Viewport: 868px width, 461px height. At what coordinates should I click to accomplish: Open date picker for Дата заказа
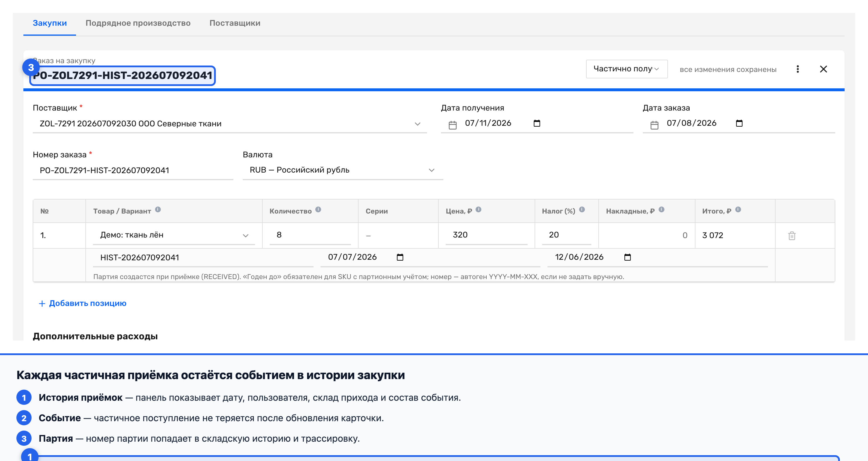[739, 123]
